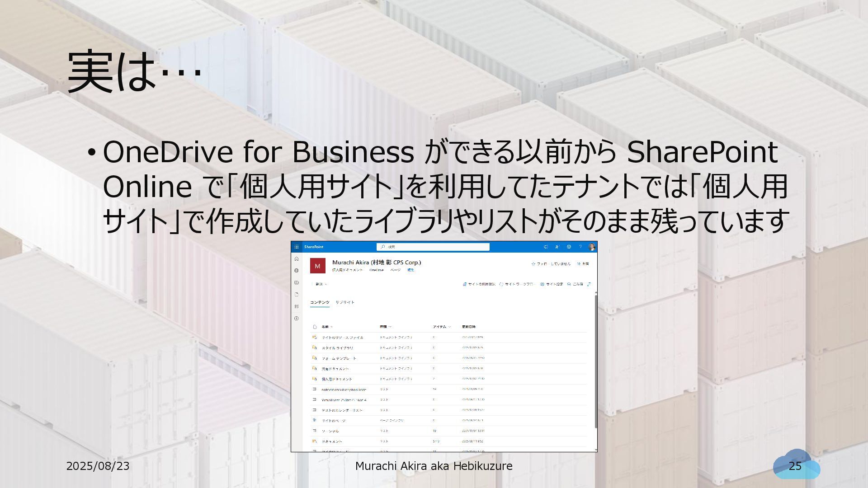Open フォーム テンプレート library
The width and height of the screenshot is (868, 488).
(x=339, y=358)
